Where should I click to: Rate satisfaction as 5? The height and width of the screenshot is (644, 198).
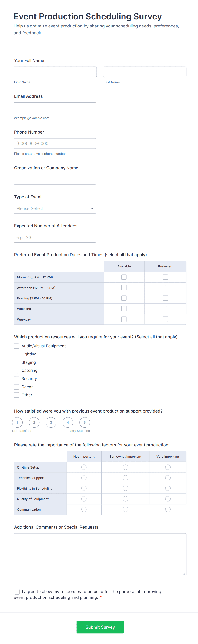pos(85,423)
